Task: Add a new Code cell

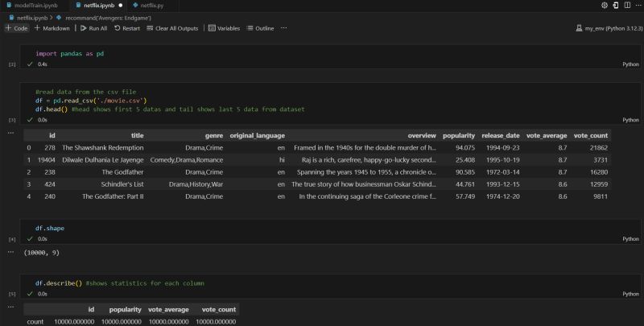Action: [x=16, y=28]
